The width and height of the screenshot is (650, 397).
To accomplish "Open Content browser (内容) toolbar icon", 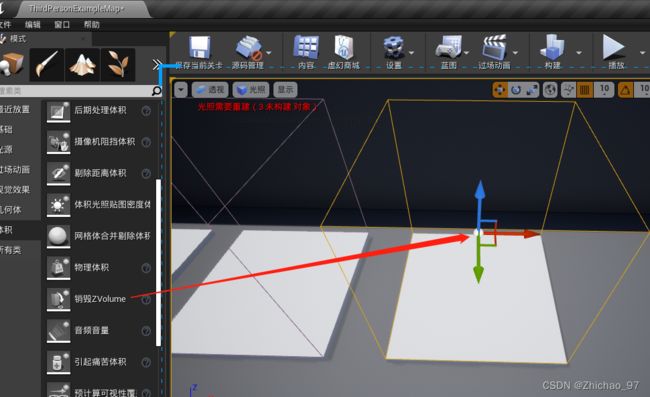I will tap(306, 47).
